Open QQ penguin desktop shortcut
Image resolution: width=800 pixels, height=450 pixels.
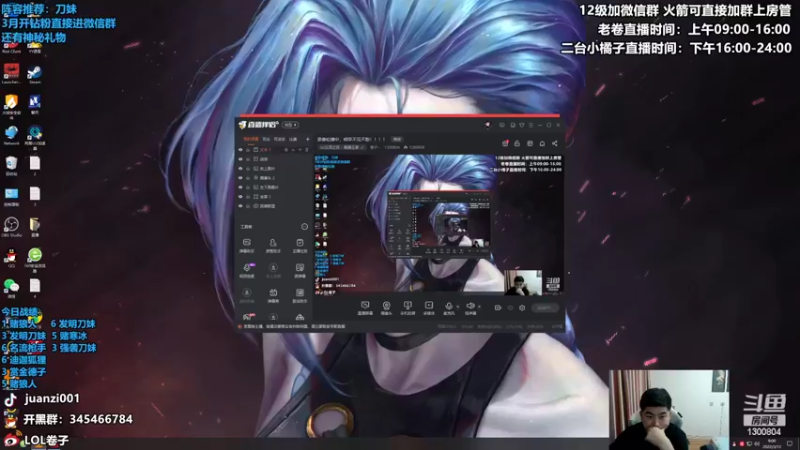click(x=11, y=258)
